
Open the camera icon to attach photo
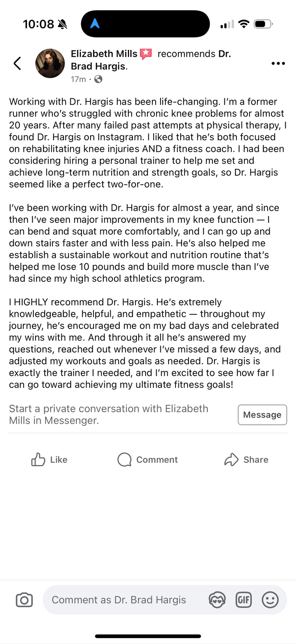pyautogui.click(x=24, y=600)
